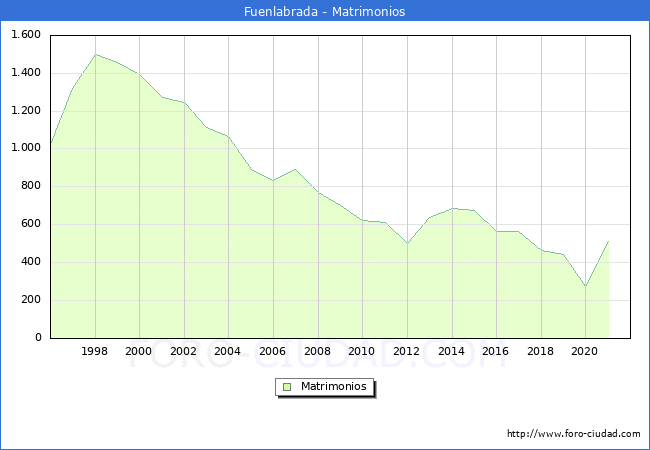Screen dimensions: 650x450
Task: Click the 2000 x-axis label
Action: pos(138,351)
